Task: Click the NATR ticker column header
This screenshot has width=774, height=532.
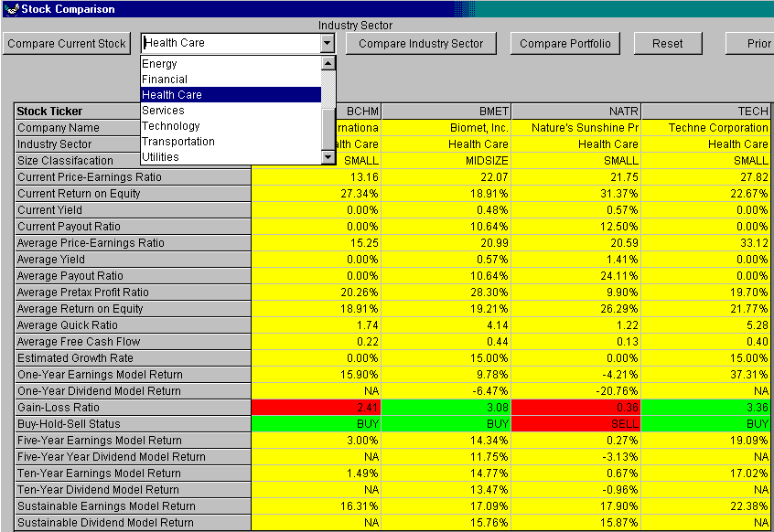Action: (x=576, y=111)
